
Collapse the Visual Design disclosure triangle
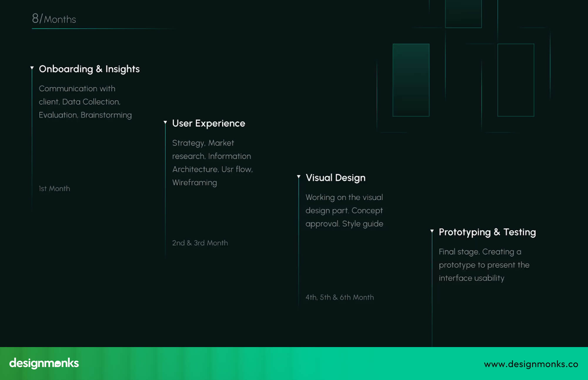(x=299, y=176)
